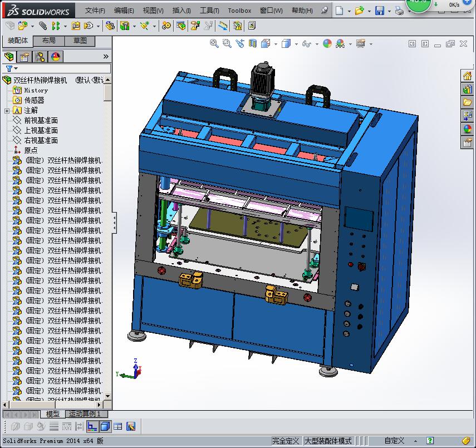
Task: Switch to the 布局 tab
Action: pos(48,41)
